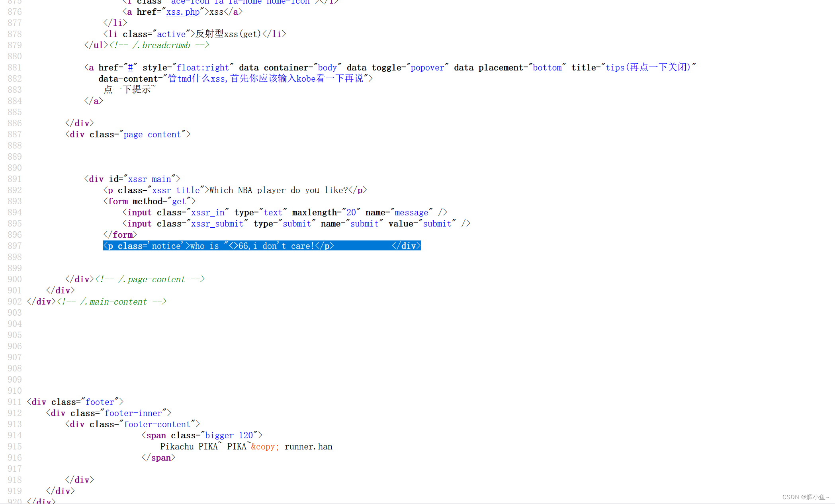Click the 'xssr_submit' class value
835x504 pixels.
(217, 224)
